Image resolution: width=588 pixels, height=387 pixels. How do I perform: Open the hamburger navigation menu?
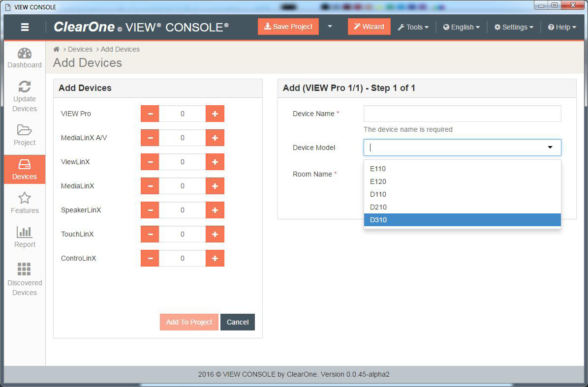(25, 27)
